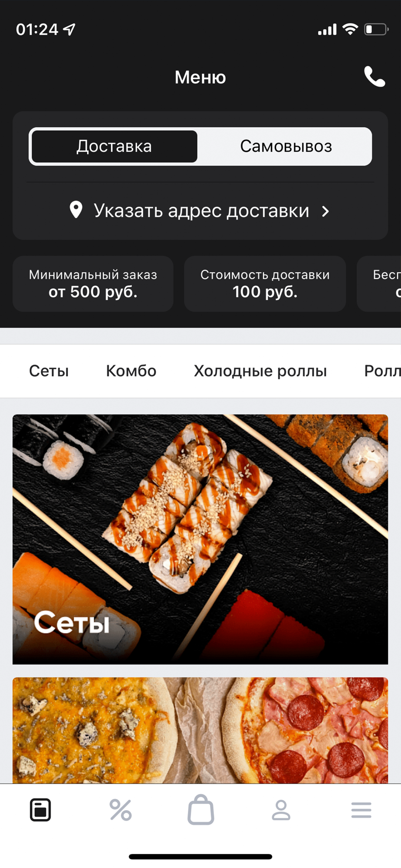Open Указать адрес доставки address selection
Viewport: 401px width, 868px height.
click(x=200, y=211)
